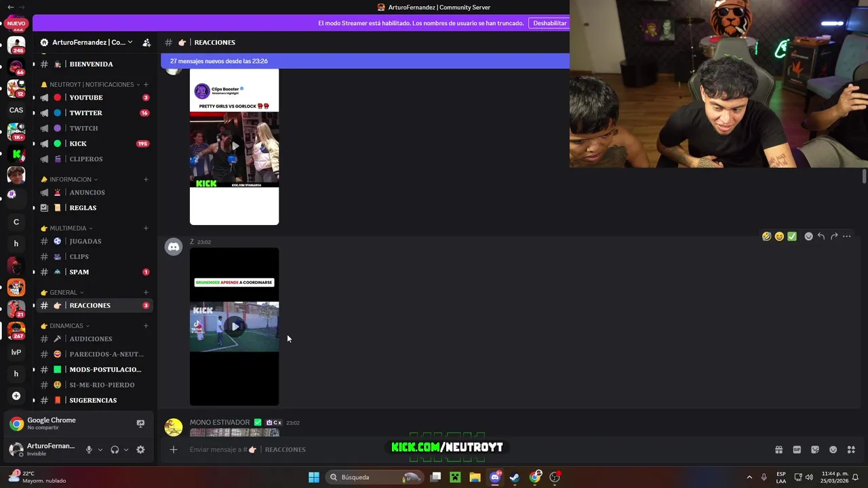Open the emoji picker in message bar
This screenshot has width=868, height=488.
pos(833,449)
